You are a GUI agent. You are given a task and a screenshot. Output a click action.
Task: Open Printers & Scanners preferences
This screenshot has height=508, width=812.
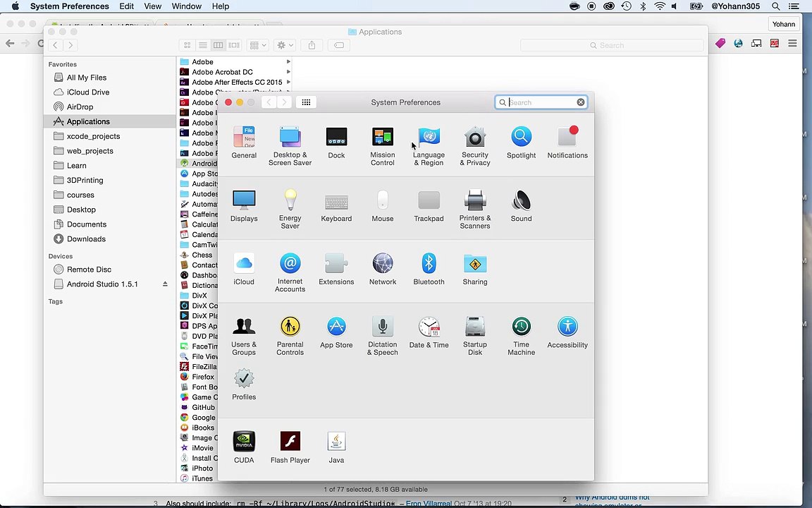pyautogui.click(x=475, y=209)
